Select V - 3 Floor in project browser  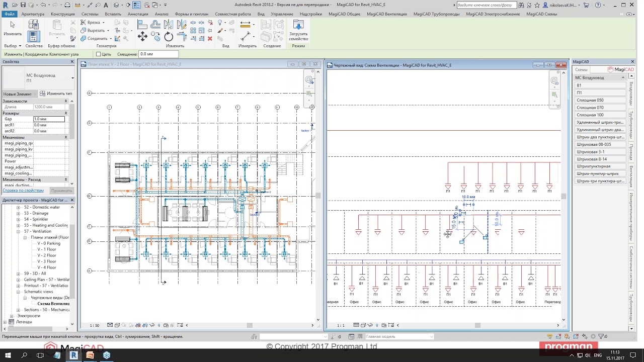coord(47,261)
